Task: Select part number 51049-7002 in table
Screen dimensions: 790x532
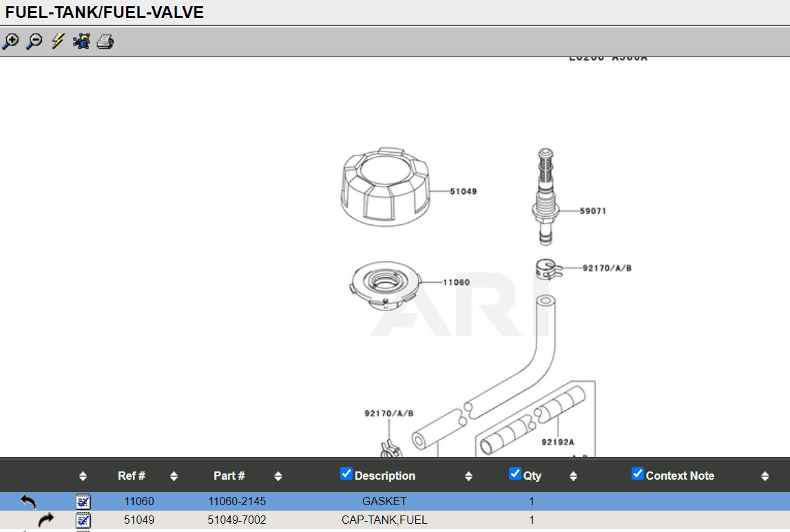Action: pyautogui.click(x=237, y=520)
